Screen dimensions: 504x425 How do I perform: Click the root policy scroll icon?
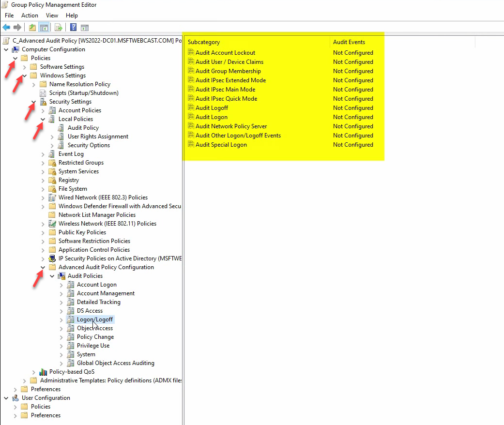point(6,41)
